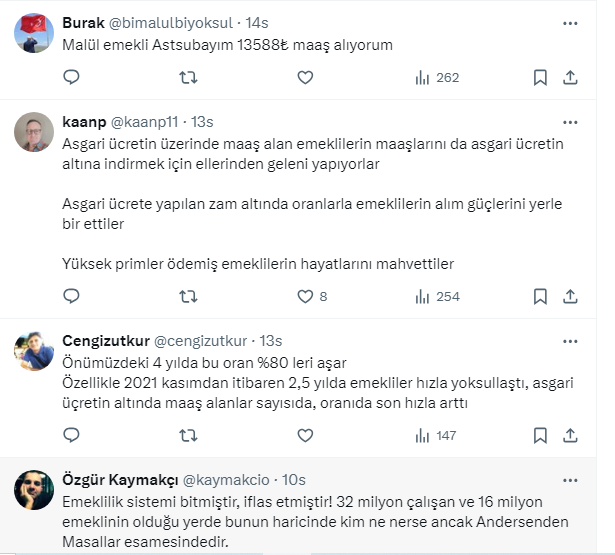Screen dimensions: 615x555
Task: Open more options on Cengizutkur's tweet
Action: pos(569,340)
